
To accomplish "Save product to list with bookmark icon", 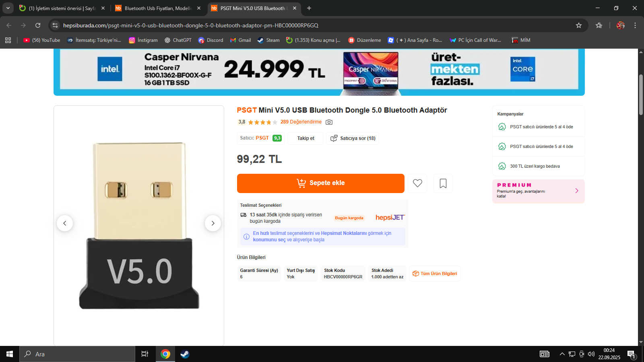I will tap(443, 183).
